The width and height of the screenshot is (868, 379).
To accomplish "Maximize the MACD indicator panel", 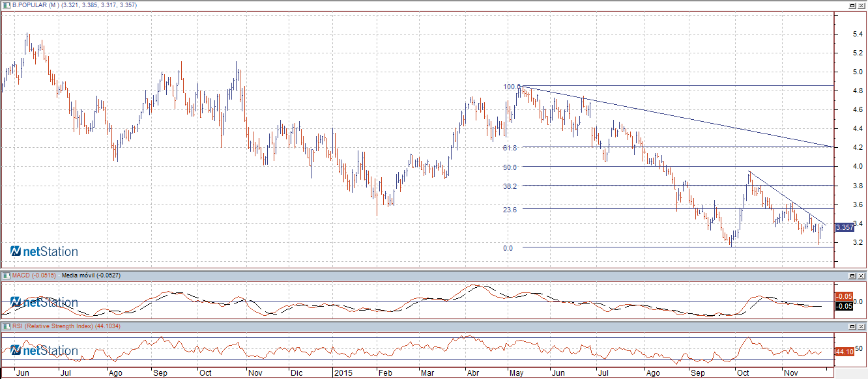I will 851,276.
